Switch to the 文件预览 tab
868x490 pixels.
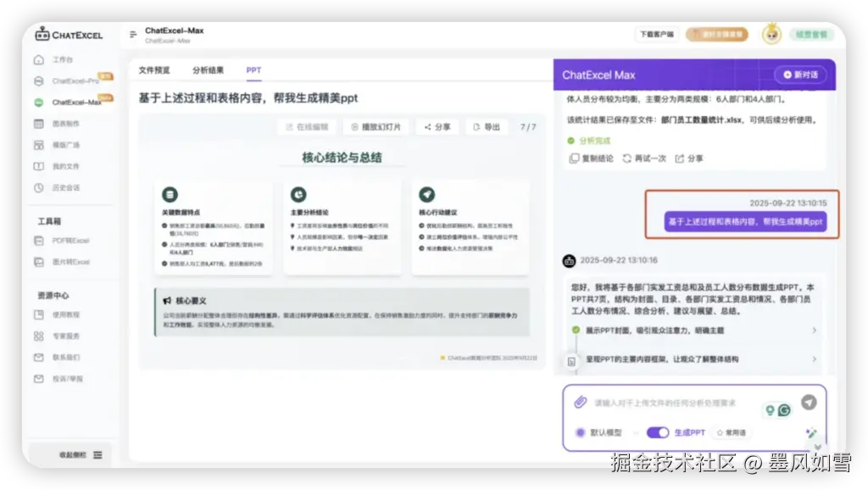[x=154, y=70]
